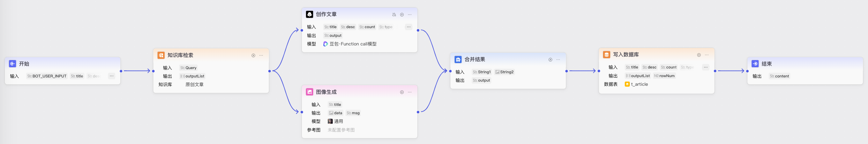
Task: Click the output tag in 创作文章 node
Action: point(333,36)
